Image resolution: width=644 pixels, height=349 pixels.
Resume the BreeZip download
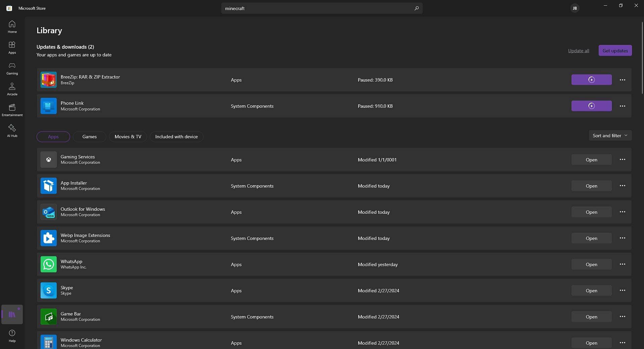click(x=591, y=80)
